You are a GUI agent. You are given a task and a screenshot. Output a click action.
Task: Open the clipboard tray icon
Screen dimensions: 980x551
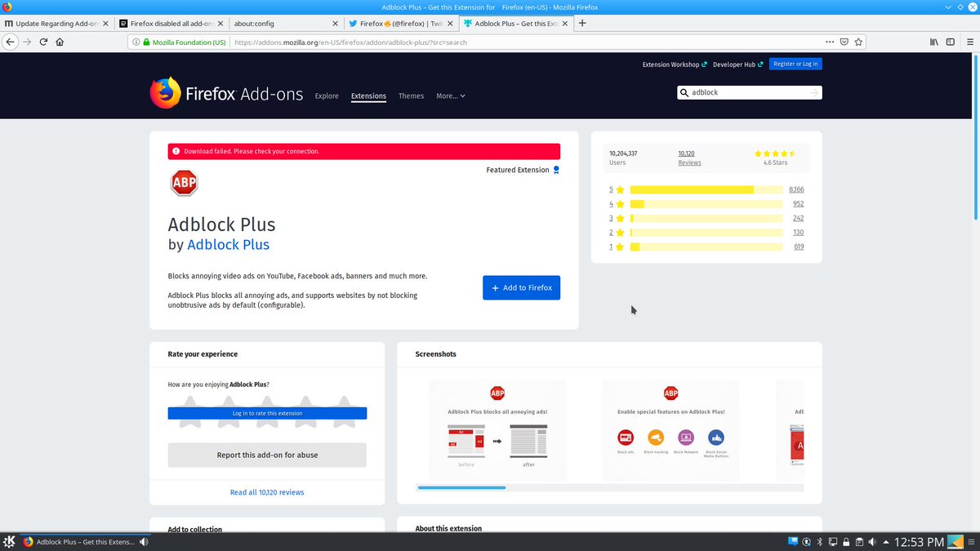(859, 541)
